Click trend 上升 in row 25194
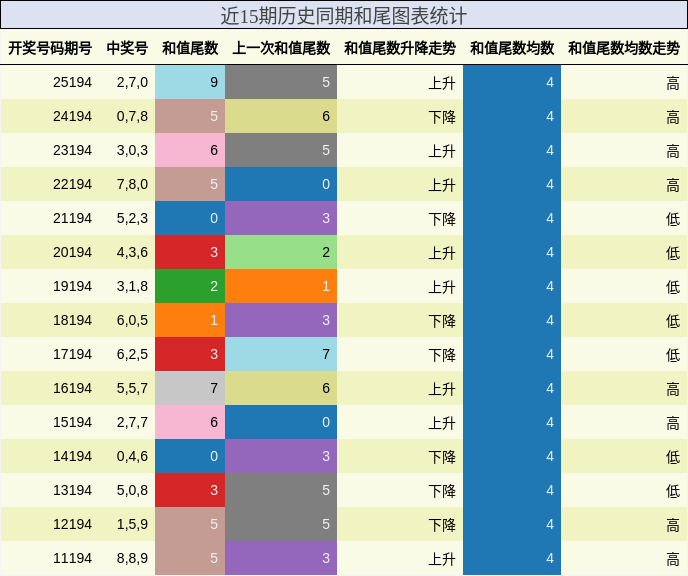Screen dimensions: 688x576 (442, 83)
